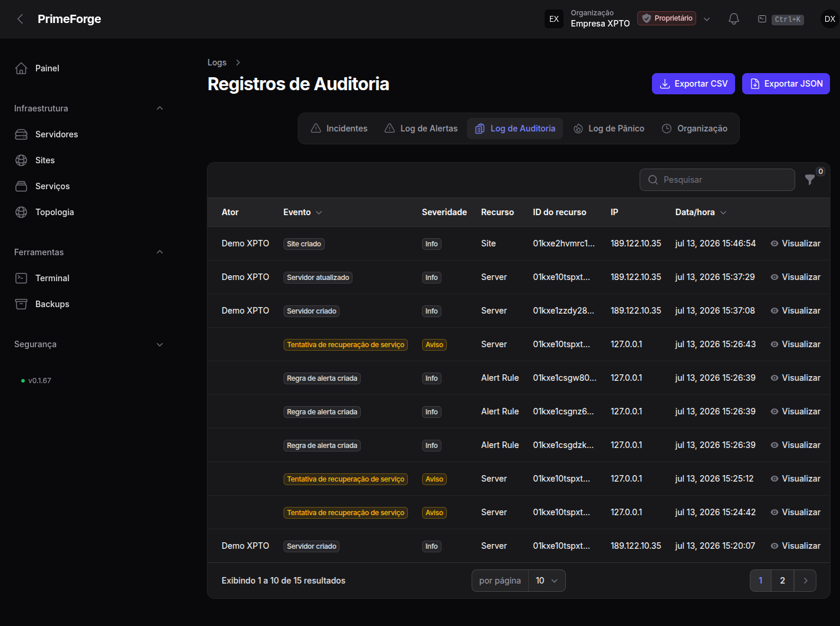Sort by the Data/hora column
The width and height of the screenshot is (840, 626).
pyautogui.click(x=701, y=212)
